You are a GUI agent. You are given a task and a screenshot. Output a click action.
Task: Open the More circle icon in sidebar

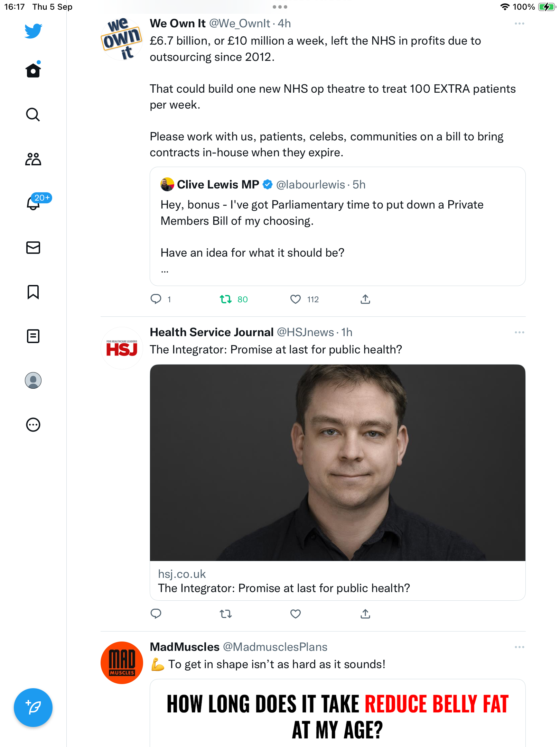[x=33, y=425]
